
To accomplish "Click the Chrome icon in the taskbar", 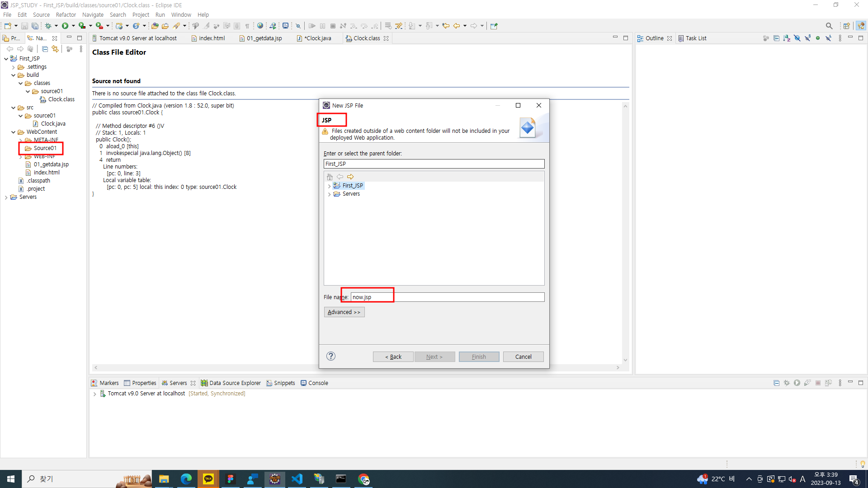I will tap(363, 479).
